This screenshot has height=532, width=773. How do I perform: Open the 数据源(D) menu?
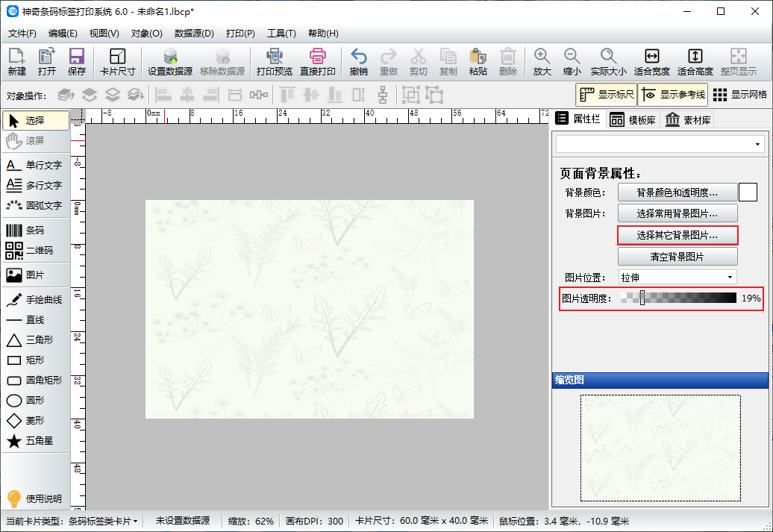(x=194, y=34)
